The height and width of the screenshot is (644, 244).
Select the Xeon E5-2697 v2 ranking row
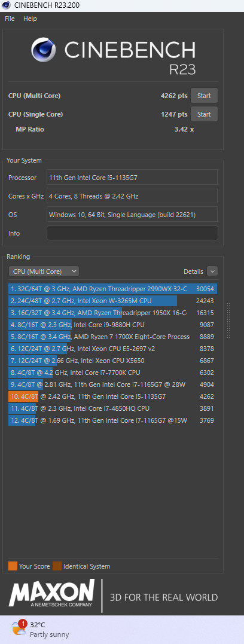click(x=112, y=349)
